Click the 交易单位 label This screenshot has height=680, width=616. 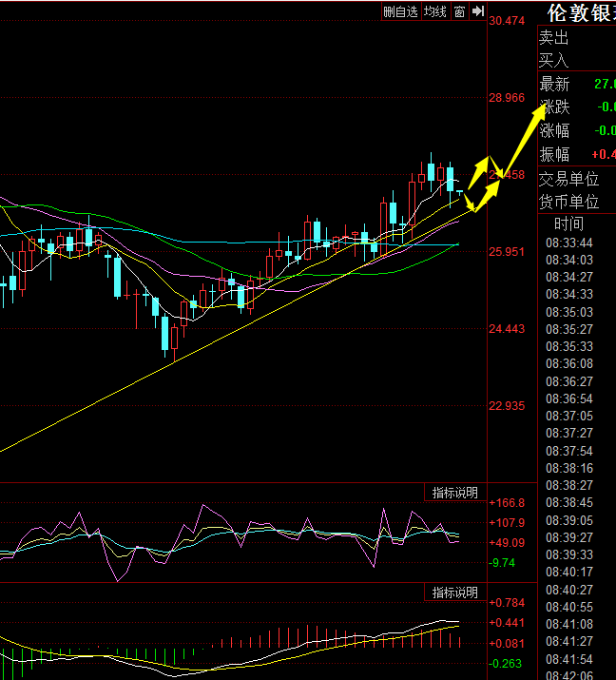[x=568, y=179]
